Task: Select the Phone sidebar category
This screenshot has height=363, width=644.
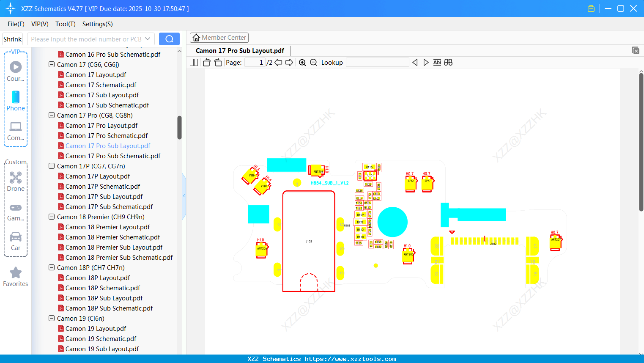Action: click(16, 101)
